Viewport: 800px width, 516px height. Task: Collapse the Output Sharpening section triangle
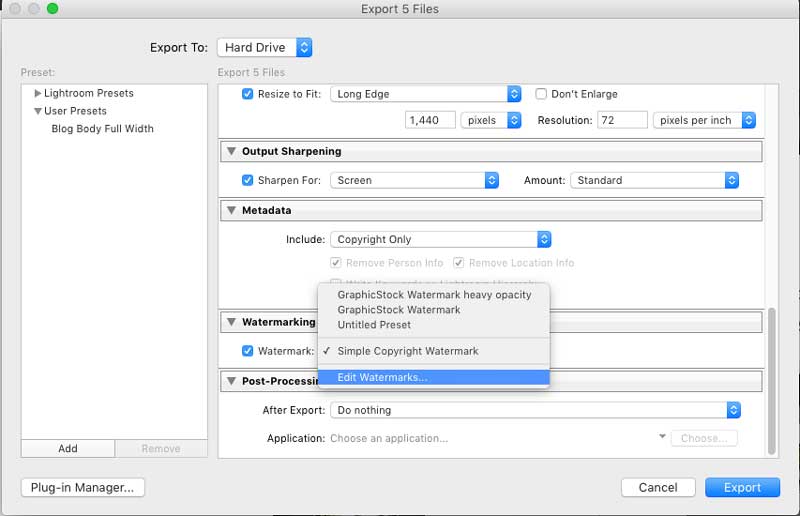[x=229, y=152]
